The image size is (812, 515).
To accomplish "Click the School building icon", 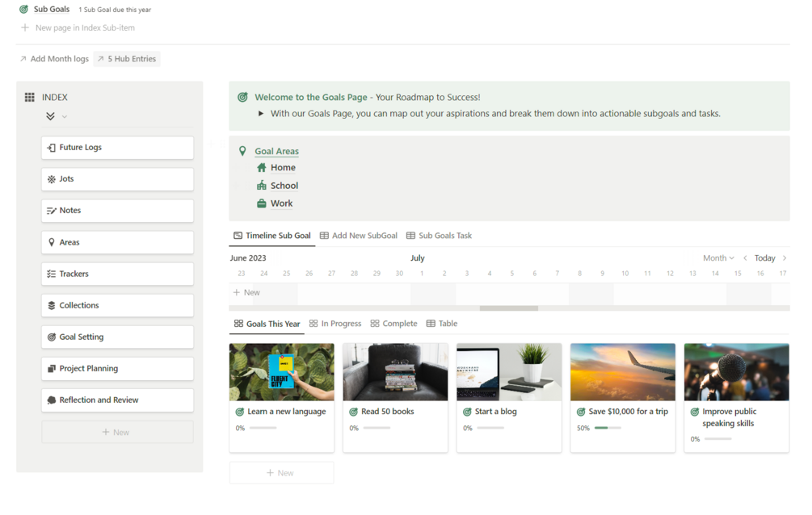I will click(x=262, y=186).
